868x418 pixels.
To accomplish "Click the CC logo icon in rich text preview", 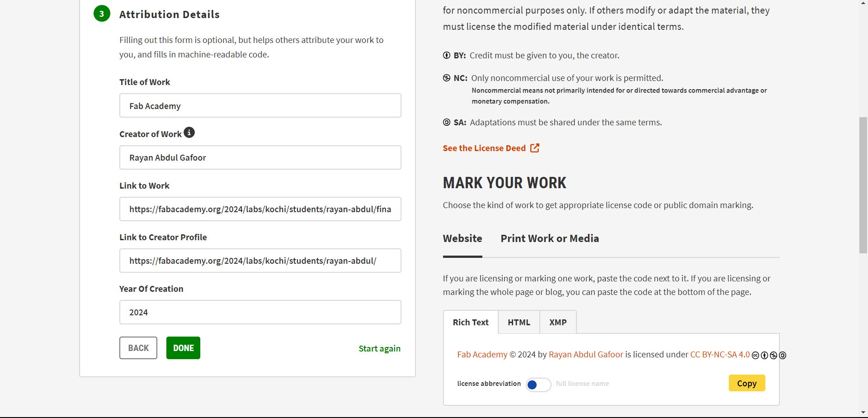I will (755, 356).
